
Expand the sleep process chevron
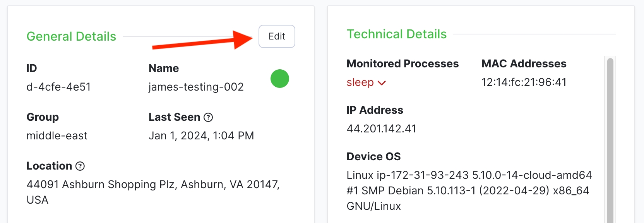pyautogui.click(x=382, y=83)
